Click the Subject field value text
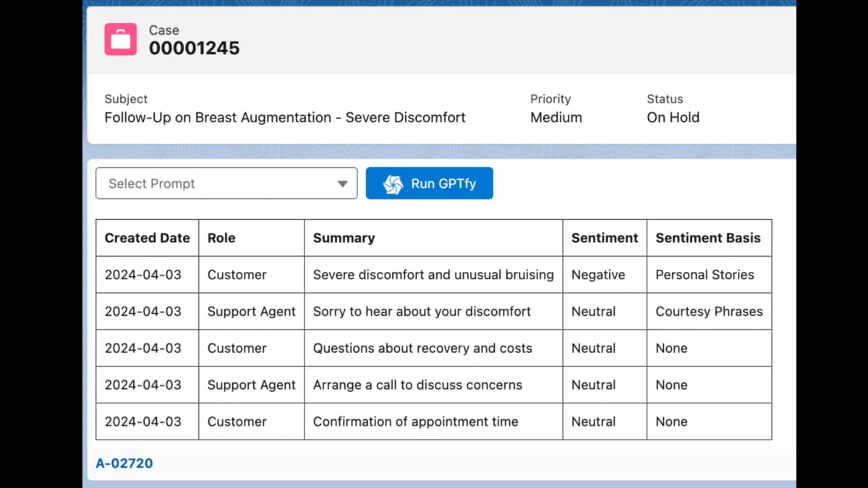 [285, 118]
